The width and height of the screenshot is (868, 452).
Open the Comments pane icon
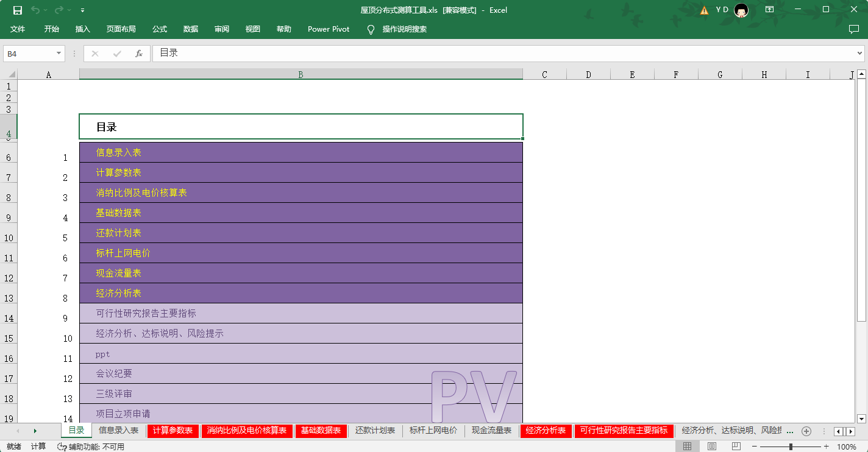pos(853,29)
